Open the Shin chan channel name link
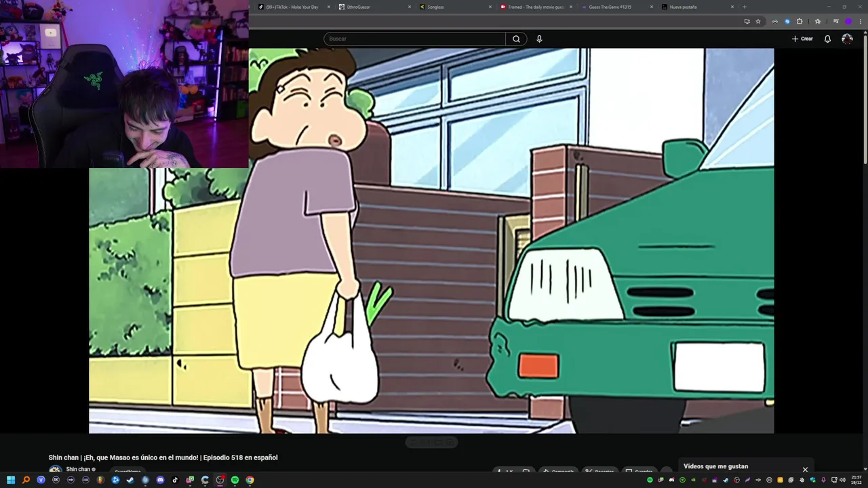 tap(78, 469)
